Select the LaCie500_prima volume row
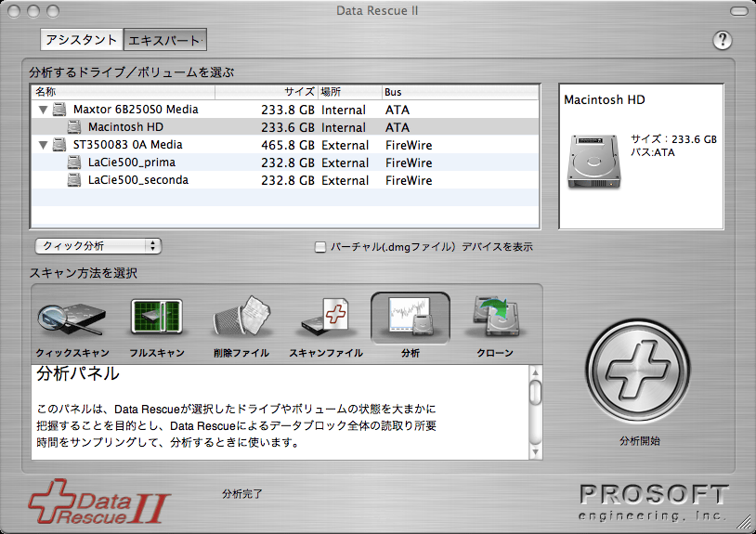 coord(285,163)
